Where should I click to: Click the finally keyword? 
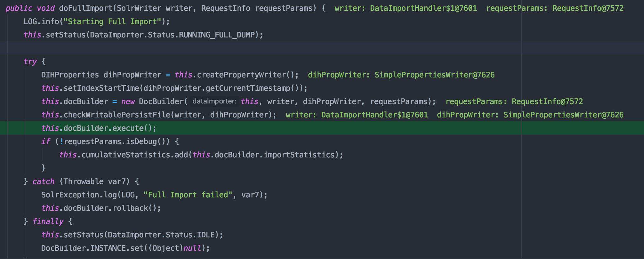[x=48, y=222]
